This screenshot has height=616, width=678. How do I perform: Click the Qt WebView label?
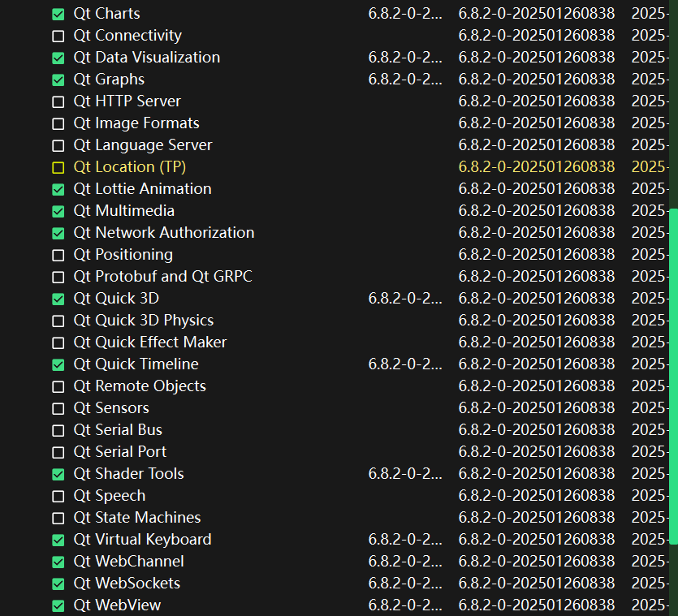point(117,605)
